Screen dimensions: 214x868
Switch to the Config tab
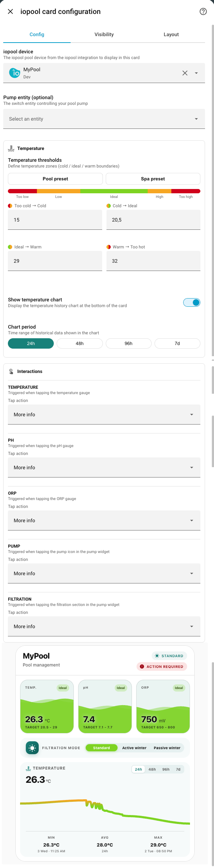click(37, 34)
